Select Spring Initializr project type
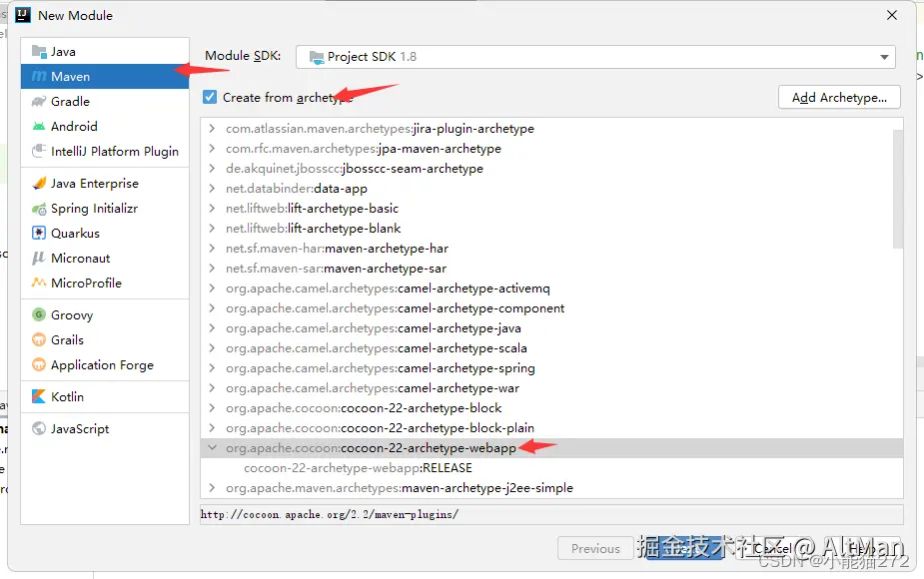Image resolution: width=924 pixels, height=579 pixels. pyautogui.click(x=105, y=209)
